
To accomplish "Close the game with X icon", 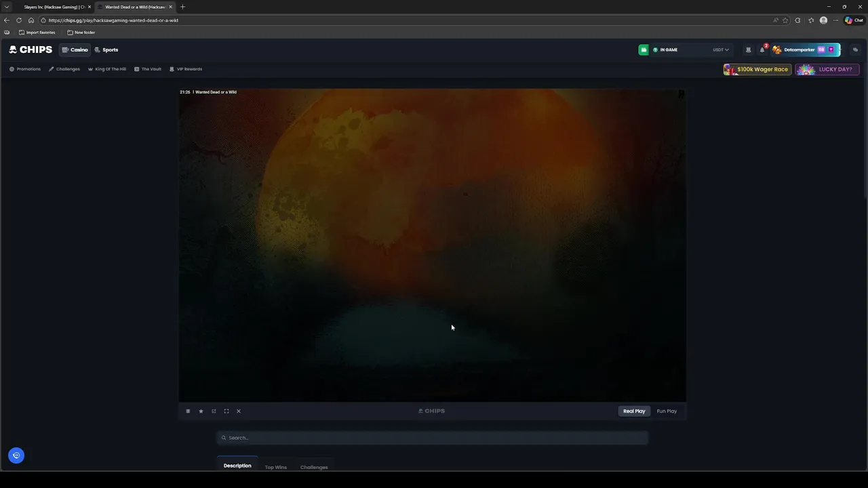I will pyautogui.click(x=239, y=411).
